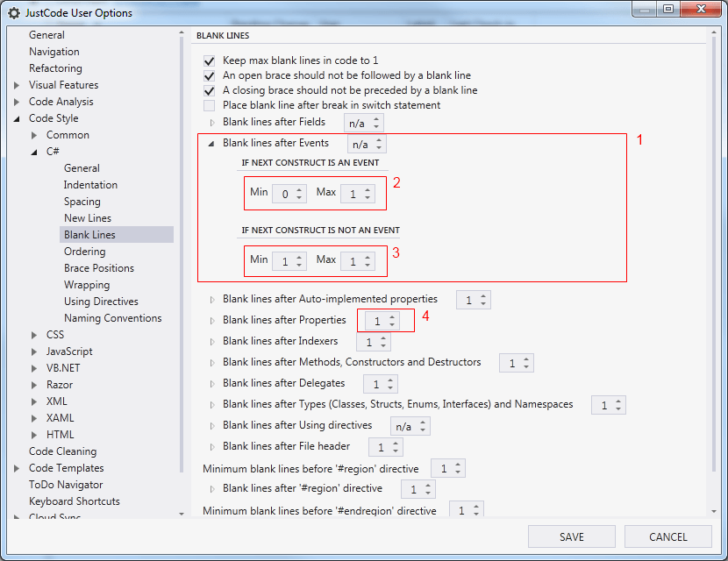The height and width of the screenshot is (561, 728).
Task: Expand Code Analysis tree node arrow
Action: [x=17, y=102]
